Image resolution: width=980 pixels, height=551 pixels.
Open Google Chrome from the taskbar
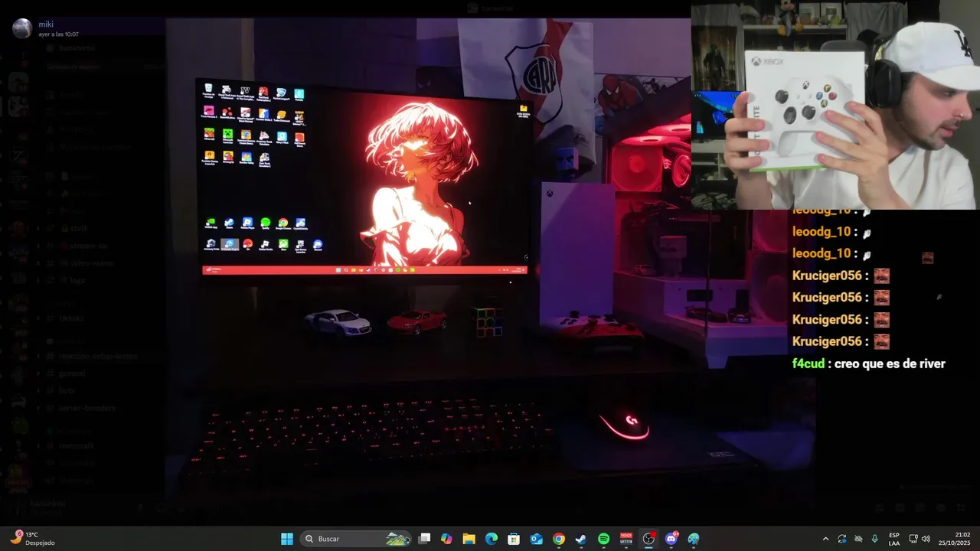click(559, 539)
